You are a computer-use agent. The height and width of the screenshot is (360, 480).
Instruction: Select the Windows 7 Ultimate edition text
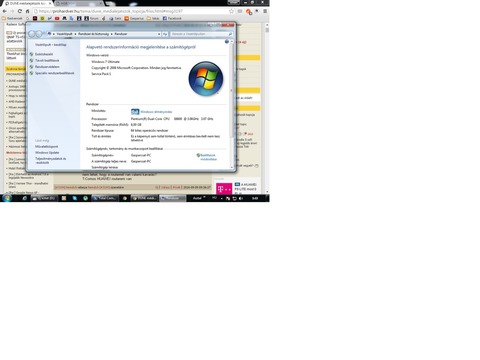click(105, 62)
